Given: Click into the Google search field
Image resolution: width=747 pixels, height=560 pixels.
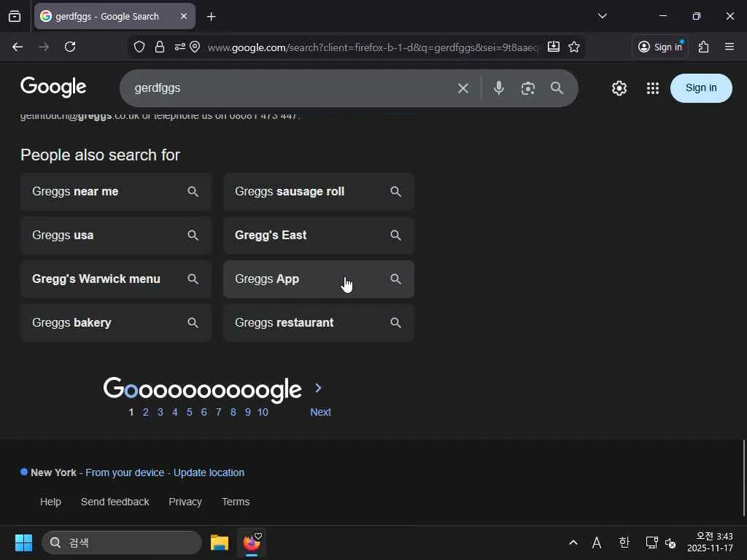Looking at the screenshot, I should click(x=290, y=88).
